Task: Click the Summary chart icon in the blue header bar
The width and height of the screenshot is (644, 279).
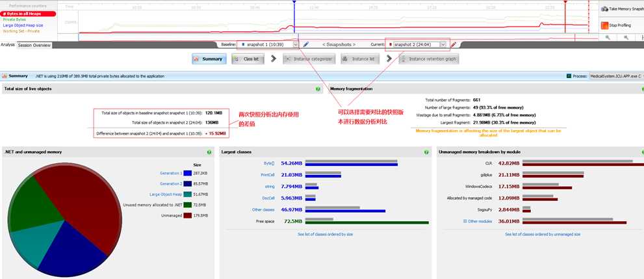Action: point(5,76)
